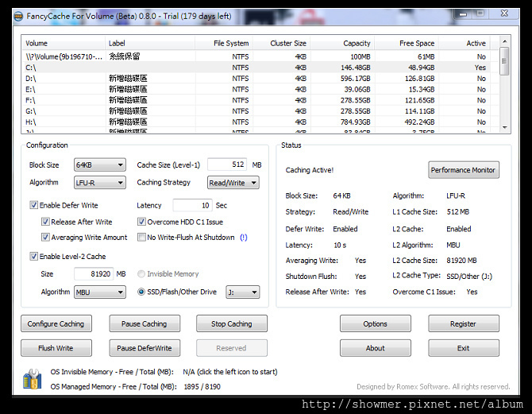Open the LFU-R Algorithm dropdown

click(100, 183)
